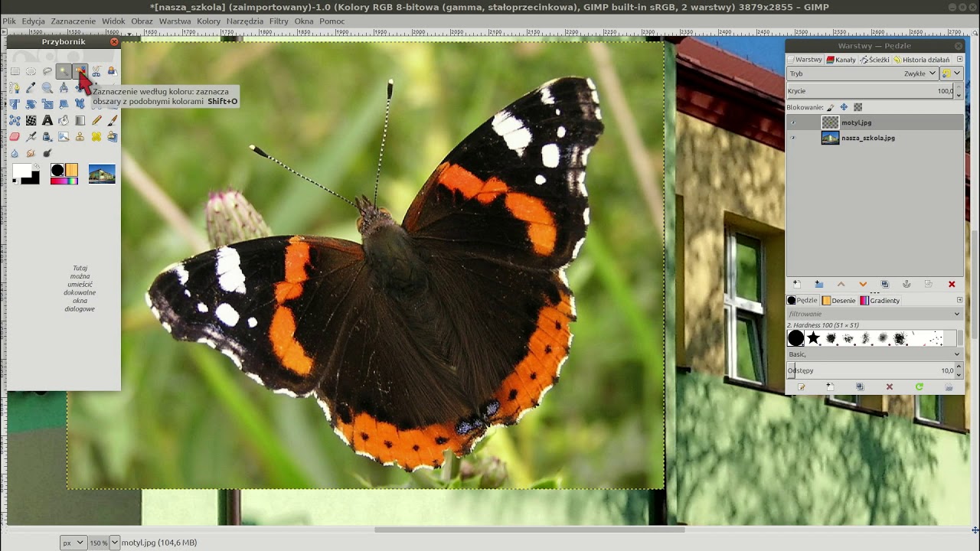Create a new layer button
The width and height of the screenshot is (980, 551).
tap(797, 285)
